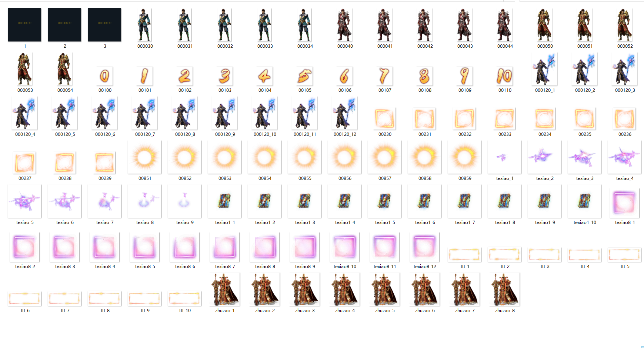Click pink frame effect texiao8_8
The image size is (644, 348).
tap(264, 247)
